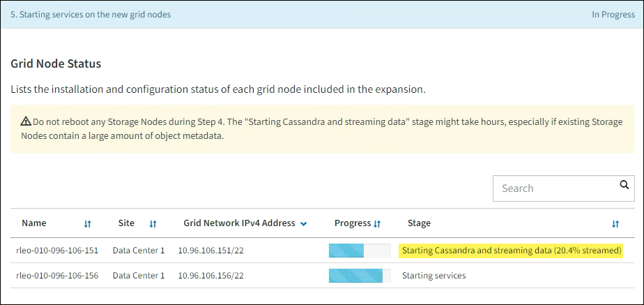Click progress bar for node rleo-010-096-106-156

click(360, 275)
